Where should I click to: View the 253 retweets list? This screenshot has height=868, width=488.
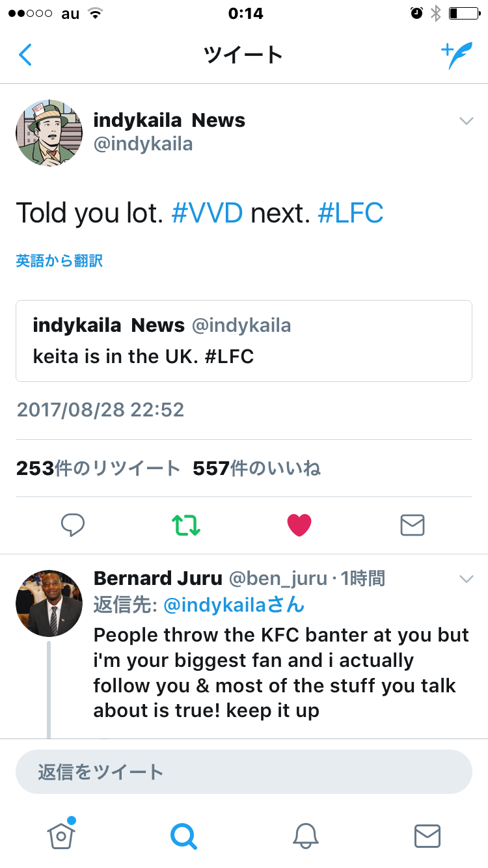click(x=98, y=468)
